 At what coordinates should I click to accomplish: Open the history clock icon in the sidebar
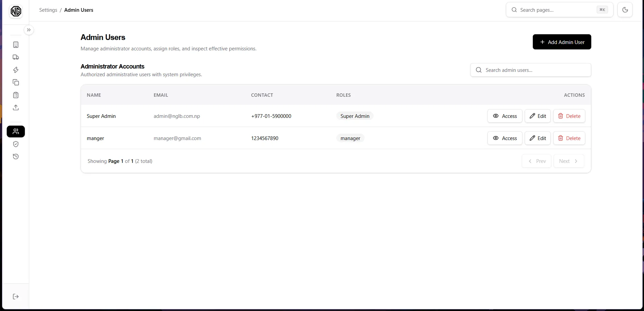pyautogui.click(x=16, y=157)
